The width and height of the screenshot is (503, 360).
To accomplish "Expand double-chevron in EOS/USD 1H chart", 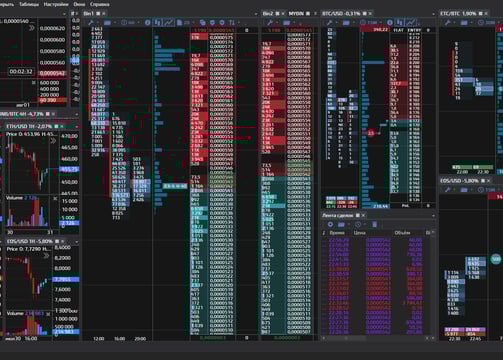I will coord(46,256).
